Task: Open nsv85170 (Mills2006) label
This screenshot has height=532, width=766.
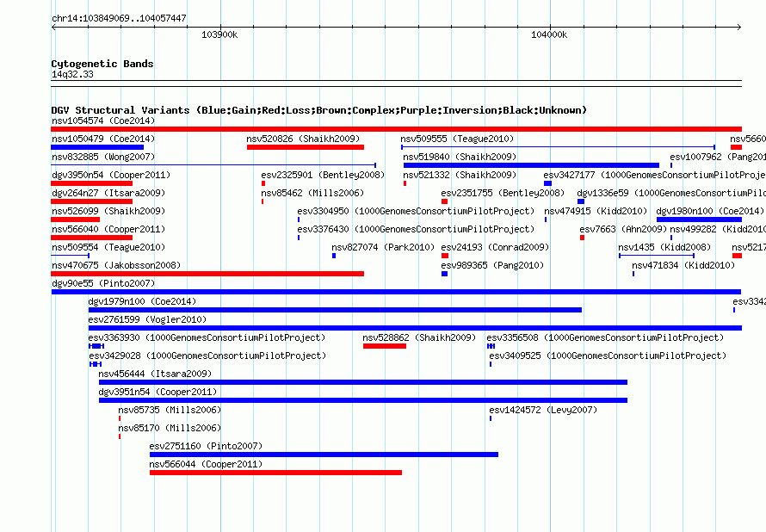Action: tap(170, 428)
